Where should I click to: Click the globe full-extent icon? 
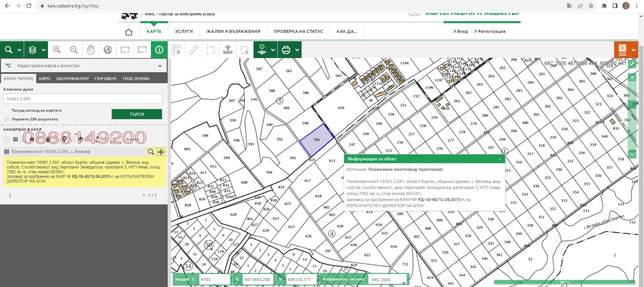pyautogui.click(x=108, y=50)
